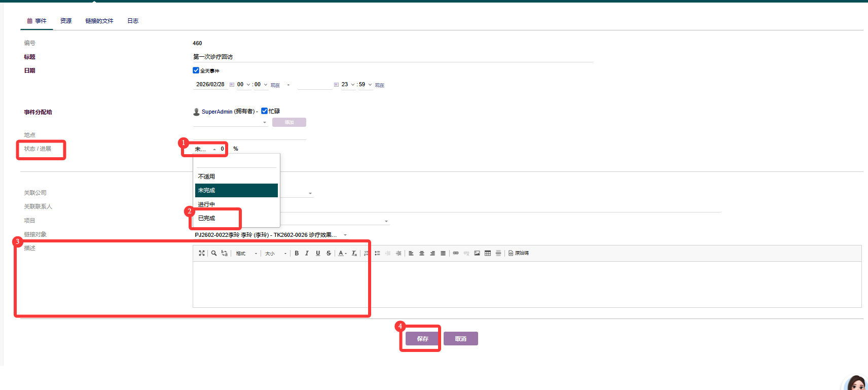Open the start date calendar picker

232,85
